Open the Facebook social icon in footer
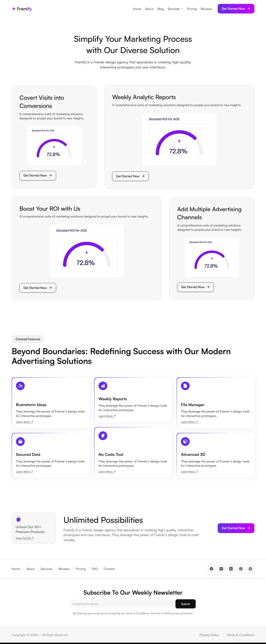The image size is (266, 644). point(211,569)
